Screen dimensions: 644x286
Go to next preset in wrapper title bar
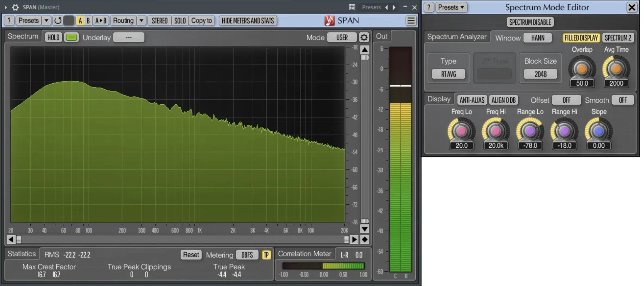394,7
